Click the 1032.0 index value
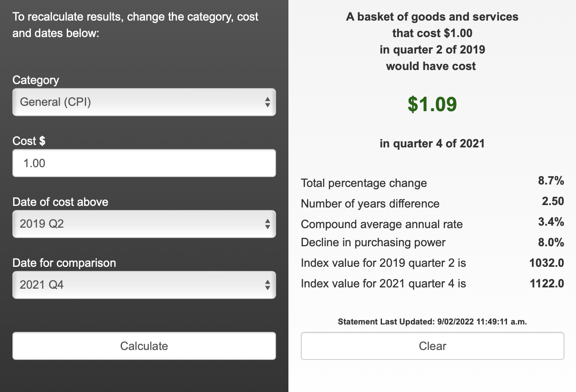 pyautogui.click(x=546, y=263)
